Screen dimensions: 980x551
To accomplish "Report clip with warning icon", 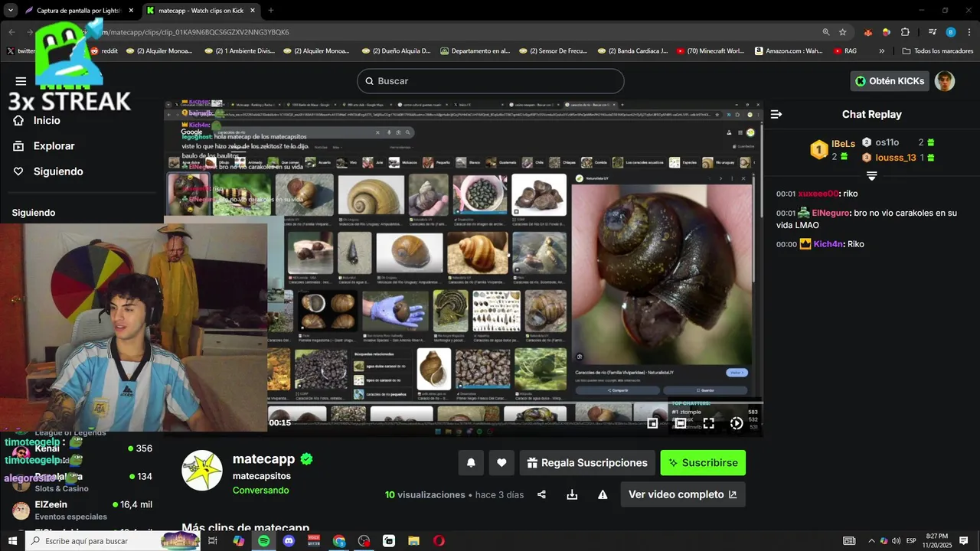I will click(603, 494).
